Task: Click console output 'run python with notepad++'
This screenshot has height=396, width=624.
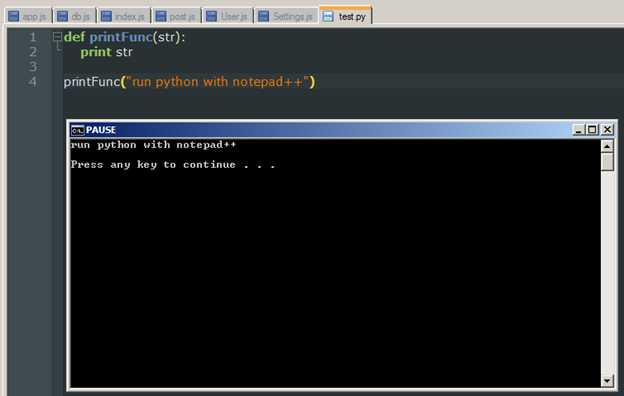Action: coord(153,145)
